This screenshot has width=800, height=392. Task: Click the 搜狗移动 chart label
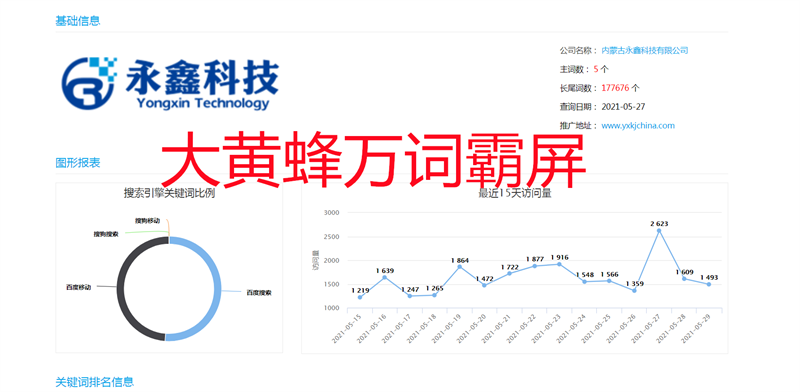[x=147, y=221]
